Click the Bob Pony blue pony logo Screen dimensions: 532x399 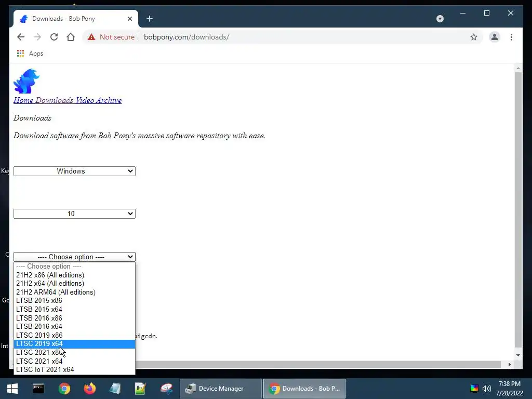tap(26, 81)
